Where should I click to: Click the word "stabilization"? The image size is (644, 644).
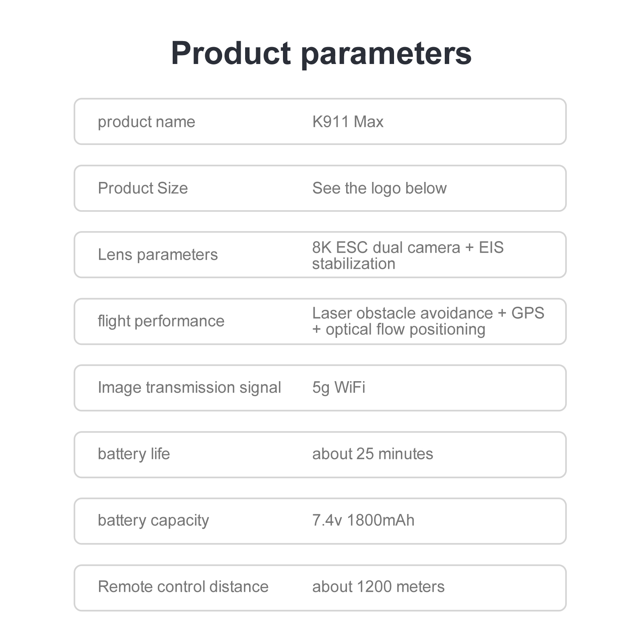click(x=354, y=264)
